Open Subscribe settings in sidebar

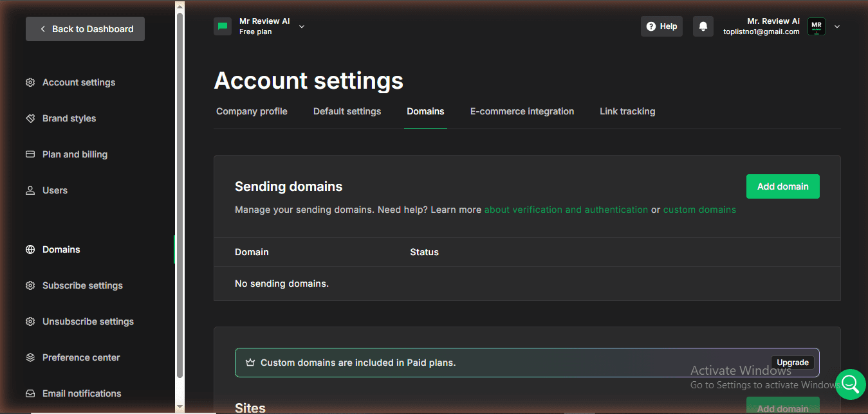pos(82,285)
